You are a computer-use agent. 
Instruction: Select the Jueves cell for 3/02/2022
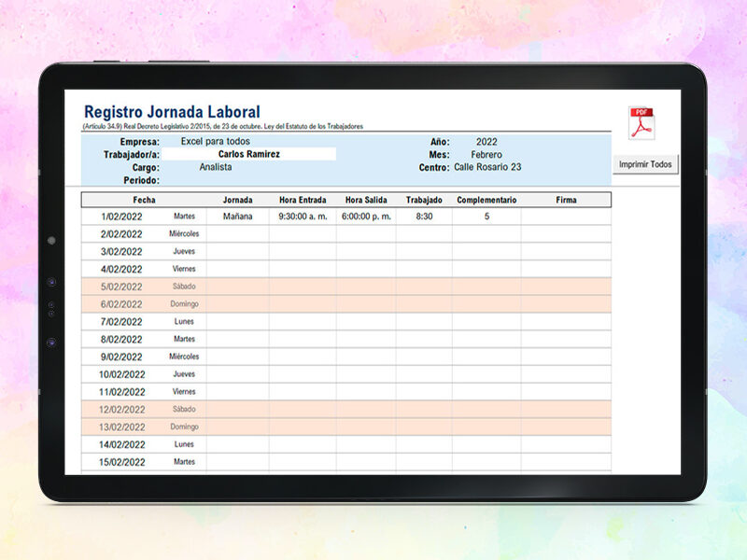[184, 251]
